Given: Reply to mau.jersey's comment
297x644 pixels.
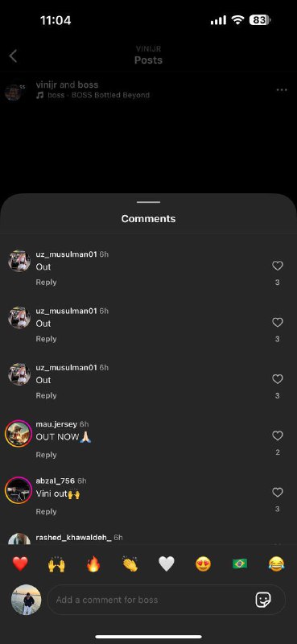Looking at the screenshot, I should point(46,455).
